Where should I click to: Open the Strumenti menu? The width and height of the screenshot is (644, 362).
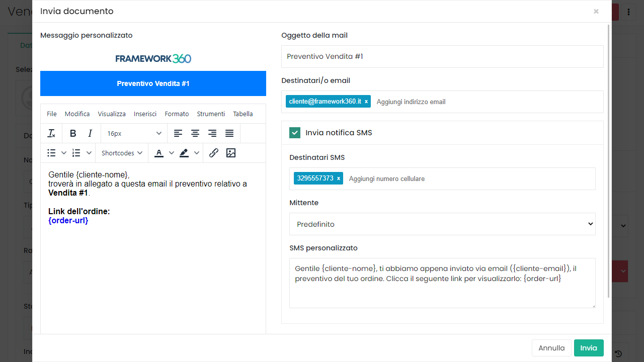211,114
